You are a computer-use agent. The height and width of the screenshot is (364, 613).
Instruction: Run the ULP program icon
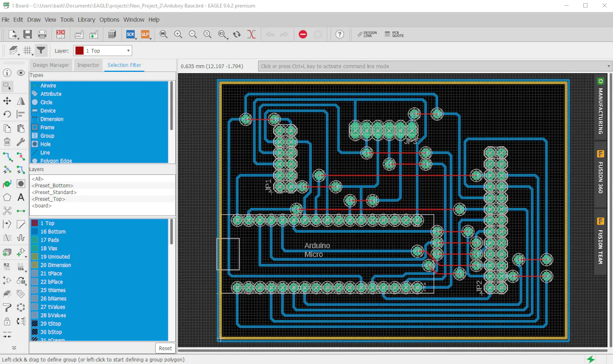pyautogui.click(x=145, y=34)
